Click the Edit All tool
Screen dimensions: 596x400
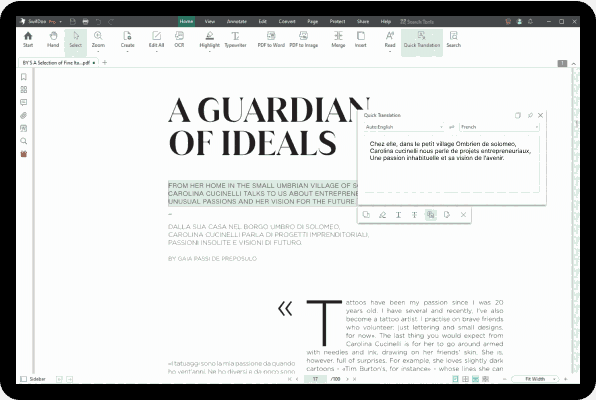[156, 39]
